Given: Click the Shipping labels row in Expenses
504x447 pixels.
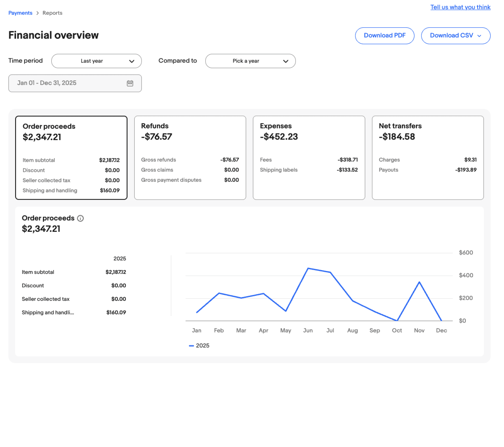Looking at the screenshot, I should tap(309, 170).
